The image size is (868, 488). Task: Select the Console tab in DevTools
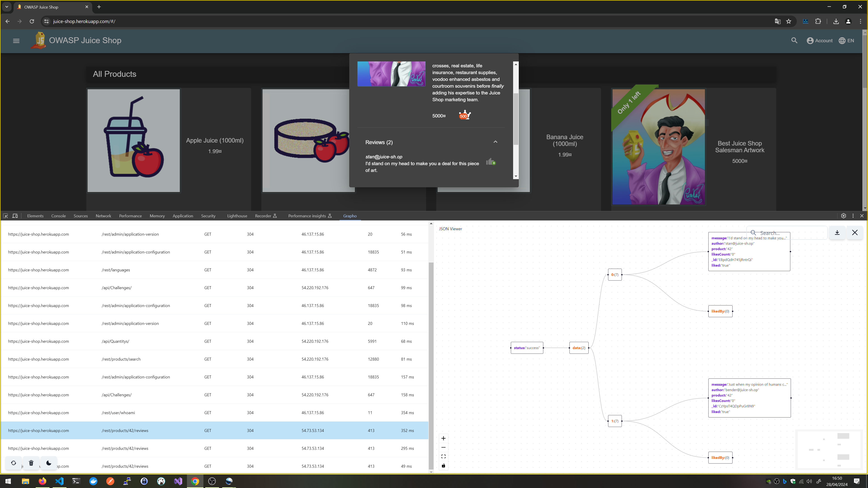click(58, 216)
